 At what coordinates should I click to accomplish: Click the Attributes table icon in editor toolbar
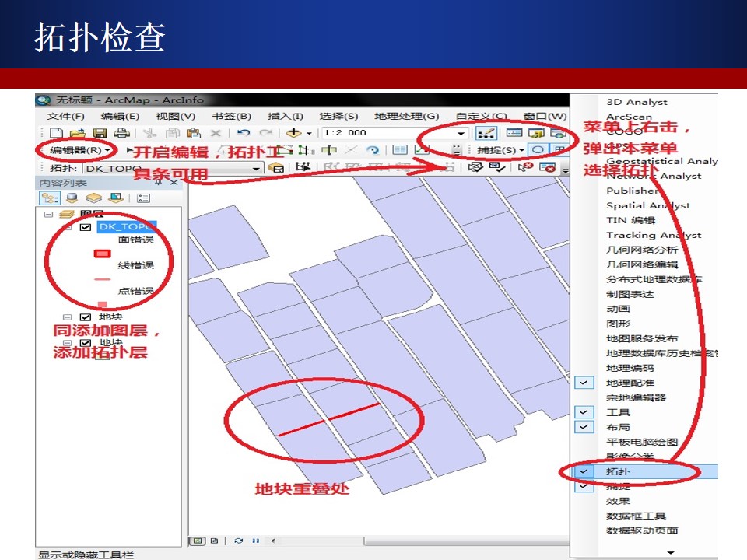pyautogui.click(x=400, y=150)
